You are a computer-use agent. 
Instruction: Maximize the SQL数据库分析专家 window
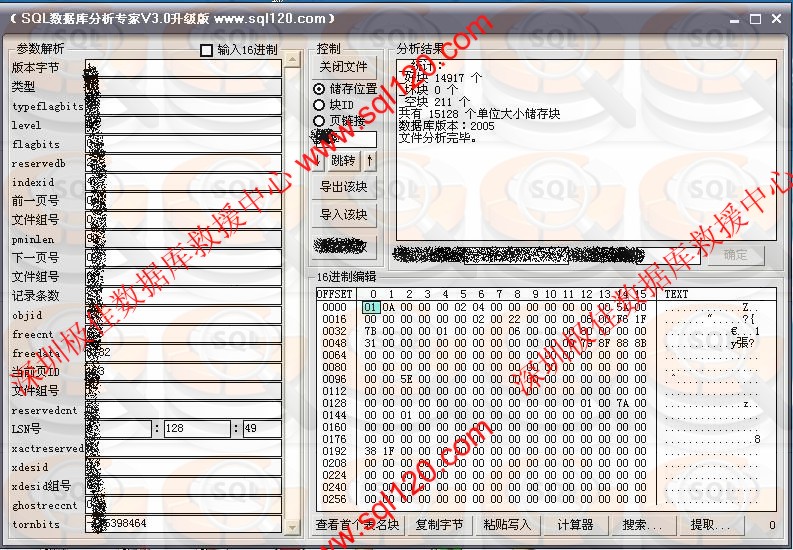(755, 19)
